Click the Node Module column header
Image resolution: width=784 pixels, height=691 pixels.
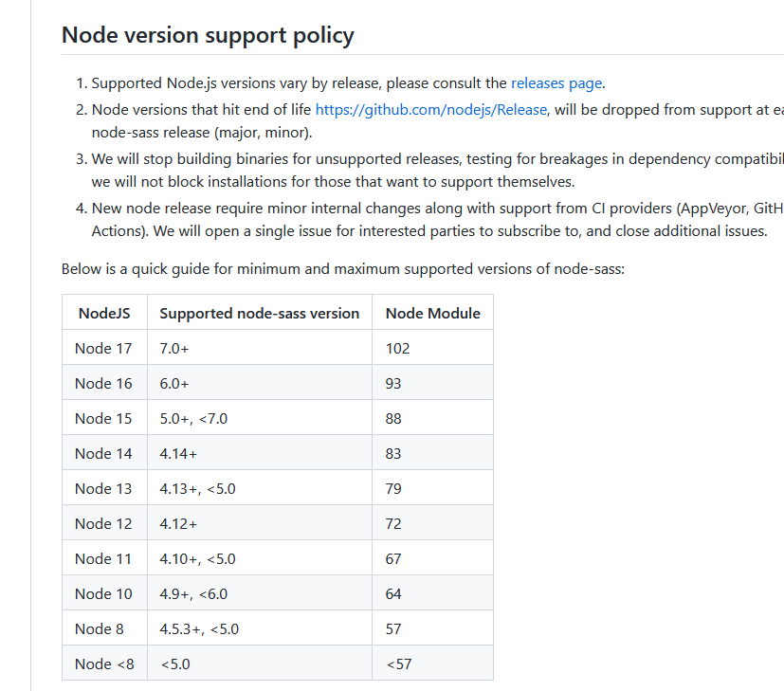(432, 313)
